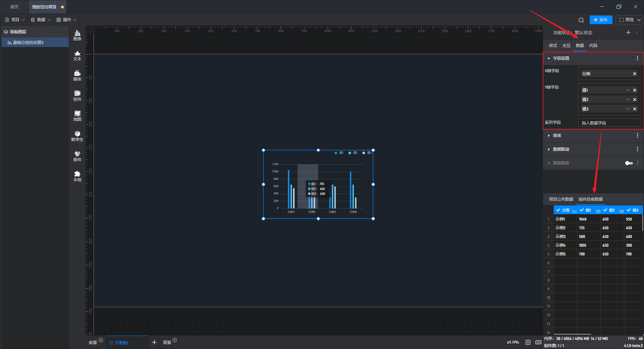
Task: Uncheck the 值2 column checkbox
Action: tap(605, 210)
